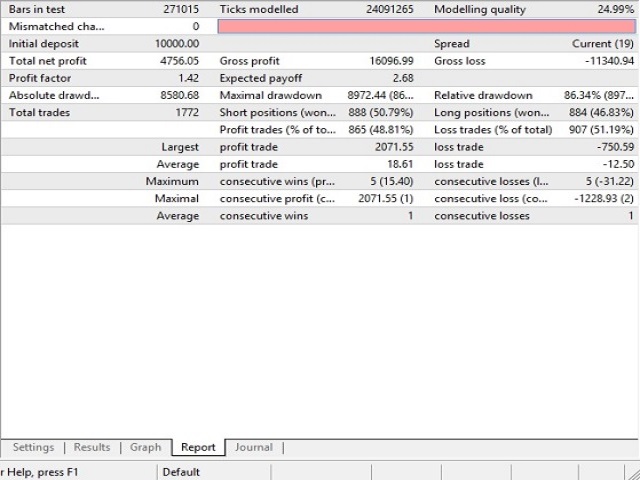
Task: Select the Report tab
Action: [x=198, y=448]
